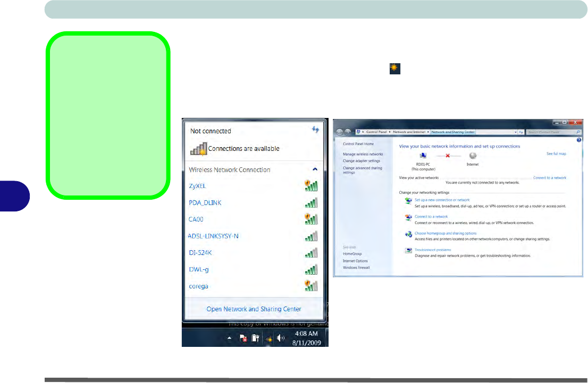Click the Forward button in Control Panel
The height and width of the screenshot is (383, 588).
pos(348,132)
